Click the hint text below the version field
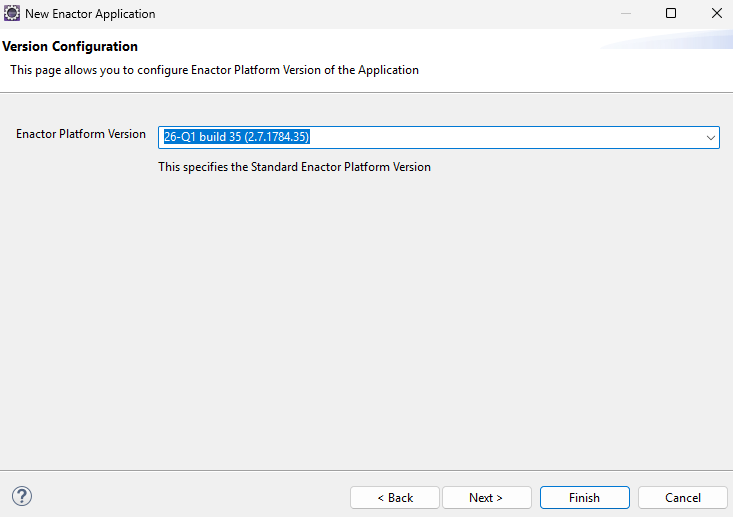Image resolution: width=733 pixels, height=517 pixels. [x=294, y=167]
